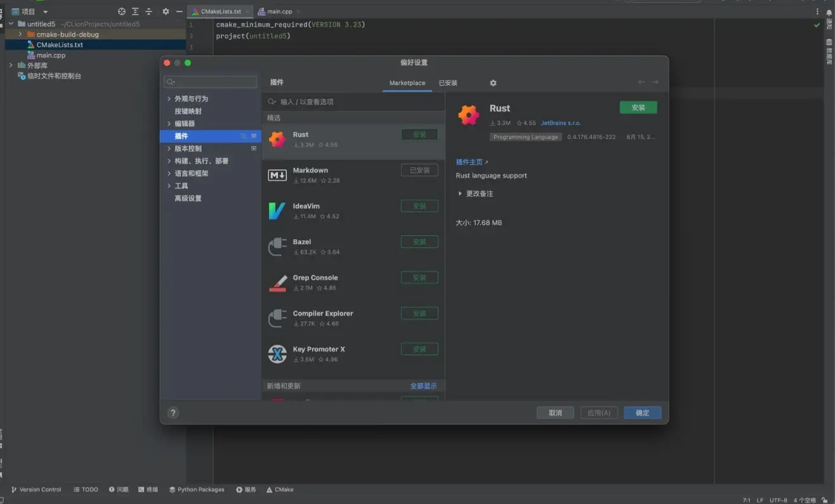Hide the project panel with minus icon
Screen dimensions: 835x504
coord(179,11)
